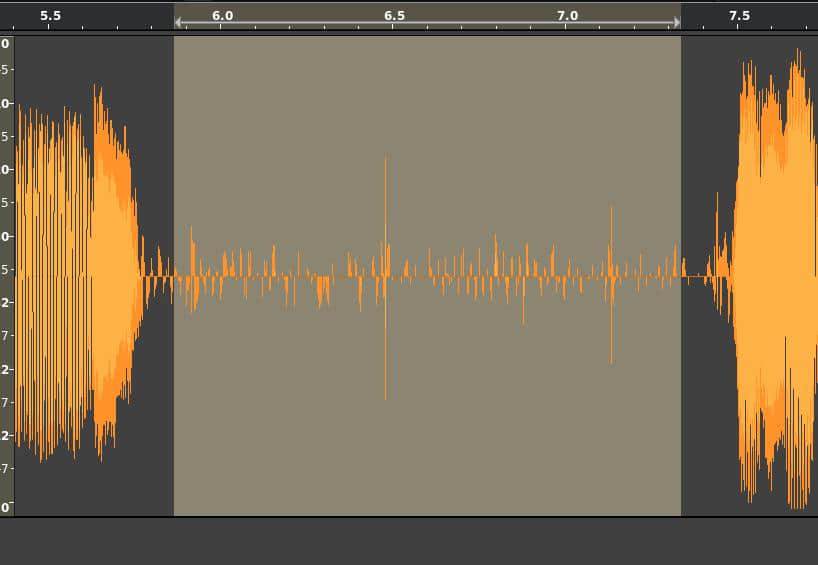Click the 7.5 mark on the timeline ruler
818x565 pixels.
click(739, 16)
